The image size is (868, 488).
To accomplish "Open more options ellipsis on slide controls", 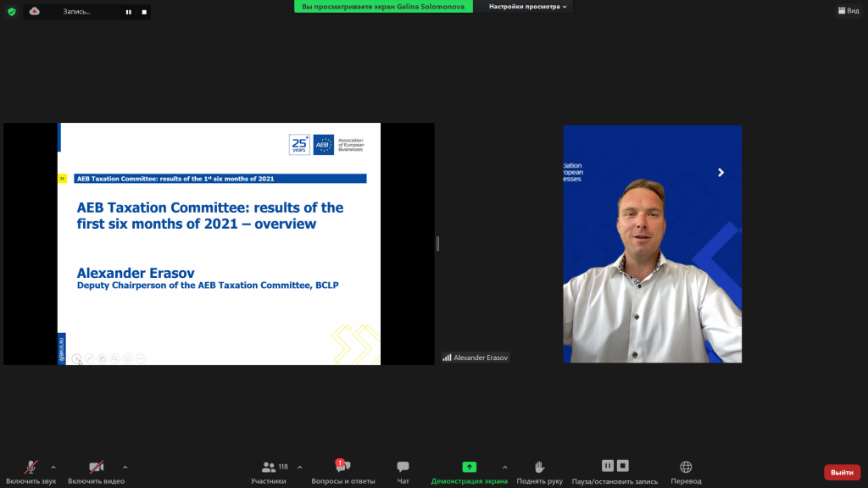I will (x=141, y=358).
